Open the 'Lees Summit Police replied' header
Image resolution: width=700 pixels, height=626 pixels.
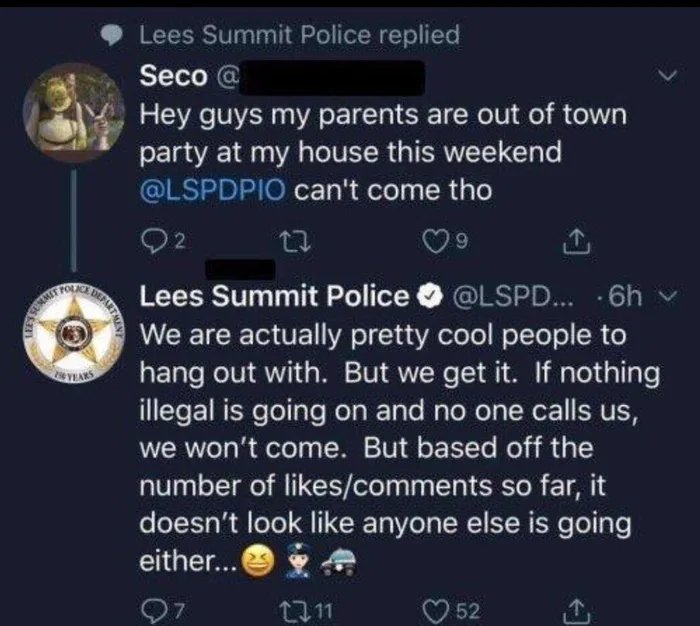point(299,35)
